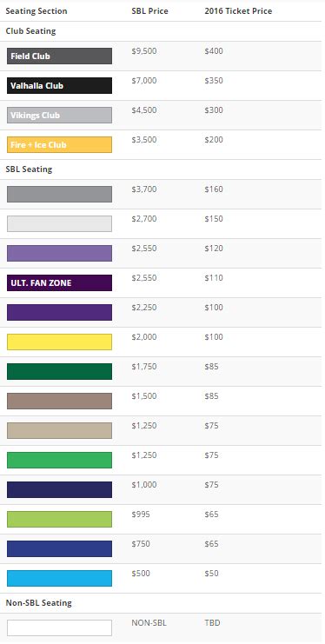This screenshot has width=325, height=644.
Task: Click the navy $1,000 seating swatch
Action: pos(59,489)
